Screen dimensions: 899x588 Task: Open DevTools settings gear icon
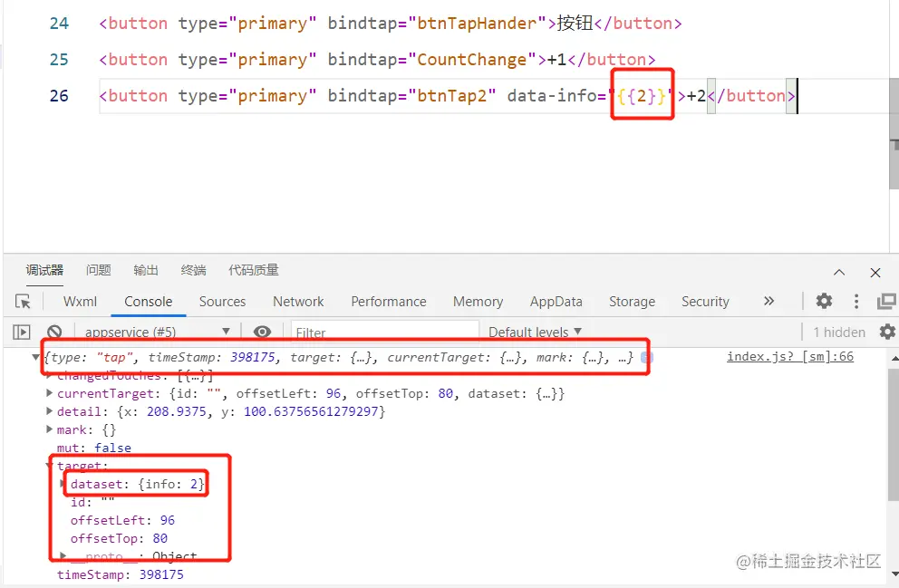pos(824,301)
